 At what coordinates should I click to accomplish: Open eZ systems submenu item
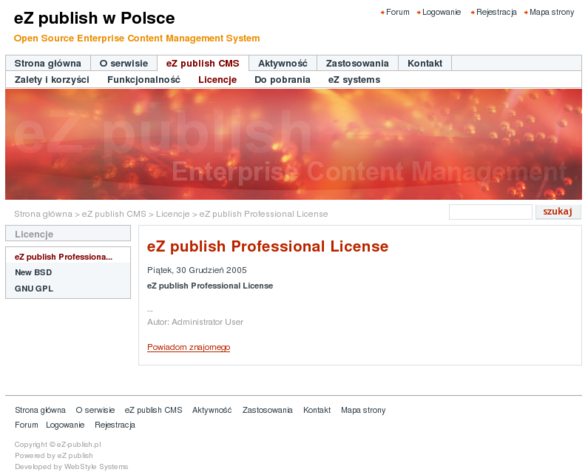pos(354,80)
